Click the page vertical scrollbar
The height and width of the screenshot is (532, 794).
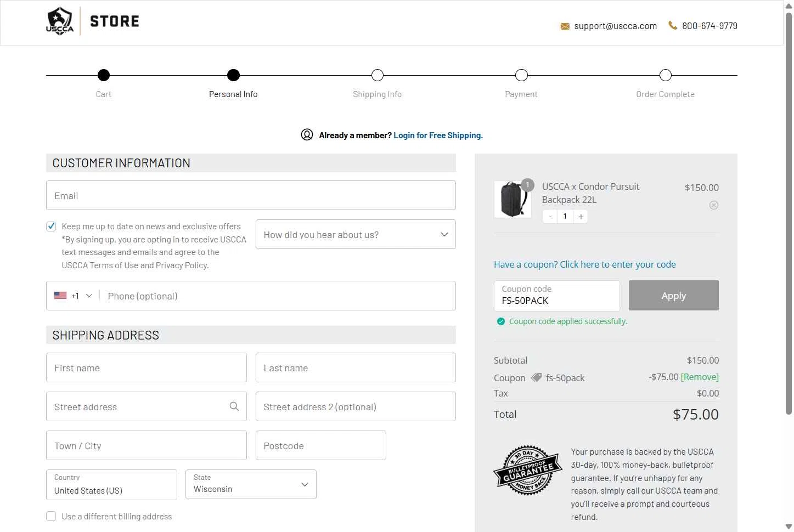789,214
